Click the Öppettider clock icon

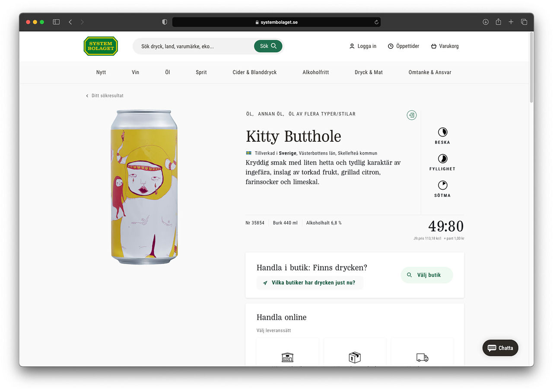click(x=391, y=46)
